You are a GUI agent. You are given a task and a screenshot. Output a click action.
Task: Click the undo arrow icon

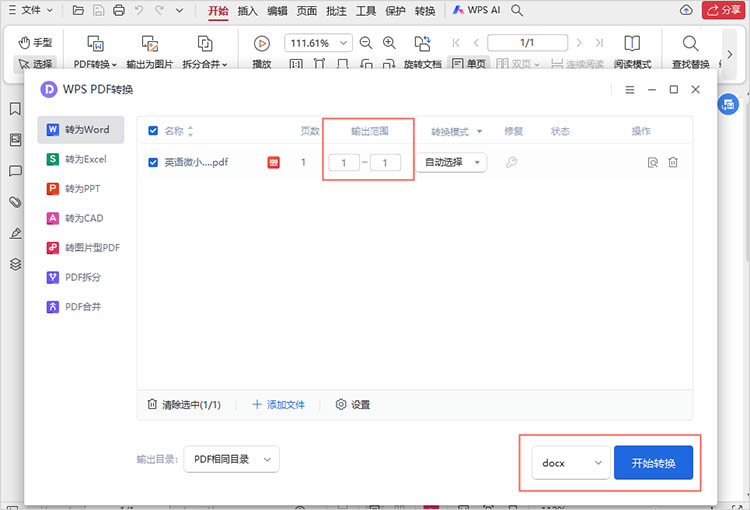tap(139, 10)
